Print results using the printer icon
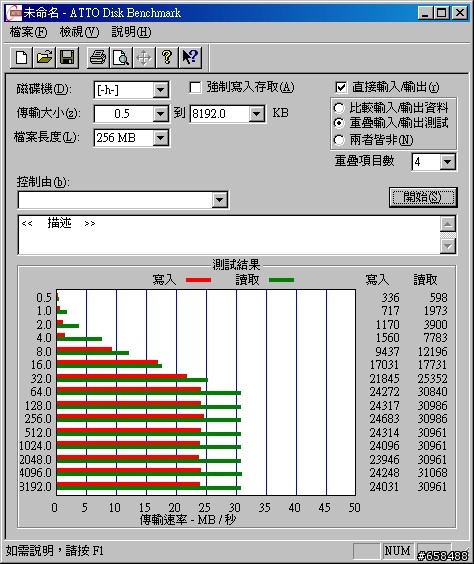This screenshot has height=564, width=474. pos(98,57)
